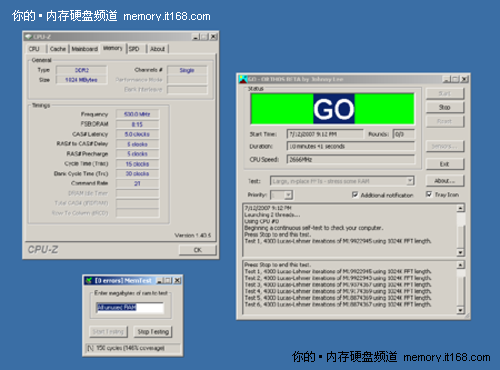
Task: Click the CAS# Latency 5.0 clocks value
Action: pyautogui.click(x=137, y=134)
